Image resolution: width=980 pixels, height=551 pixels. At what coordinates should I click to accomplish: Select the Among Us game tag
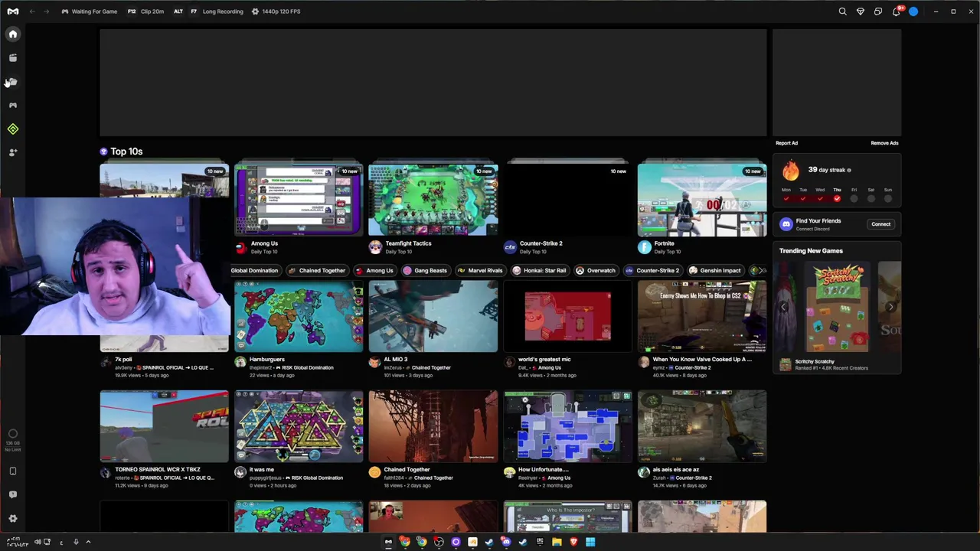pos(374,270)
